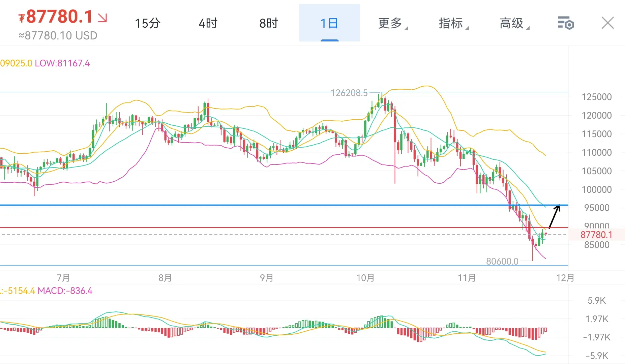The height and width of the screenshot is (364, 625).
Task: Tap the 8月 date axis label
Action: pos(165,278)
